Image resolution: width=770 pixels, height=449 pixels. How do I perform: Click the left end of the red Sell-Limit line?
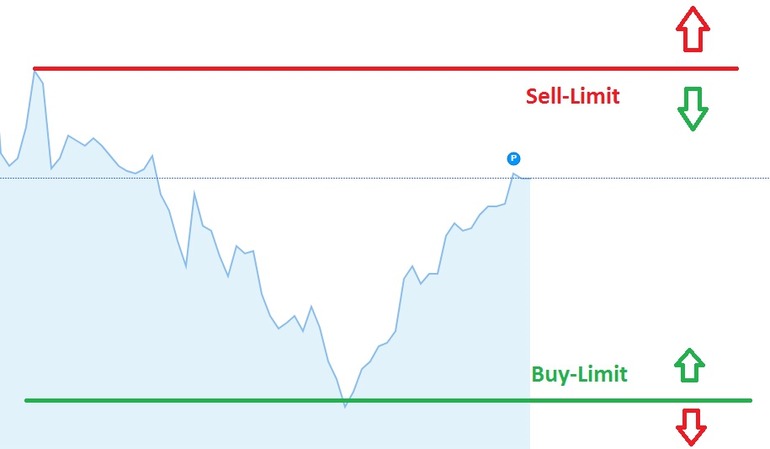tap(35, 68)
